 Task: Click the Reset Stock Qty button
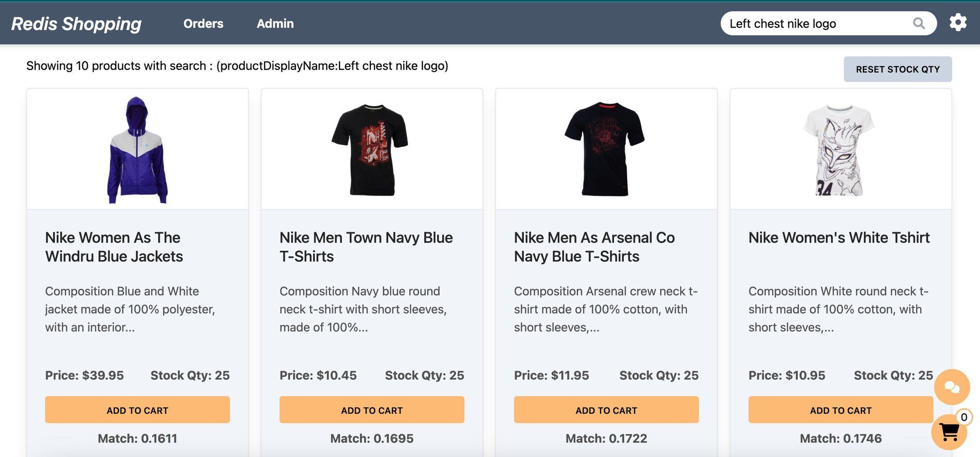[897, 69]
